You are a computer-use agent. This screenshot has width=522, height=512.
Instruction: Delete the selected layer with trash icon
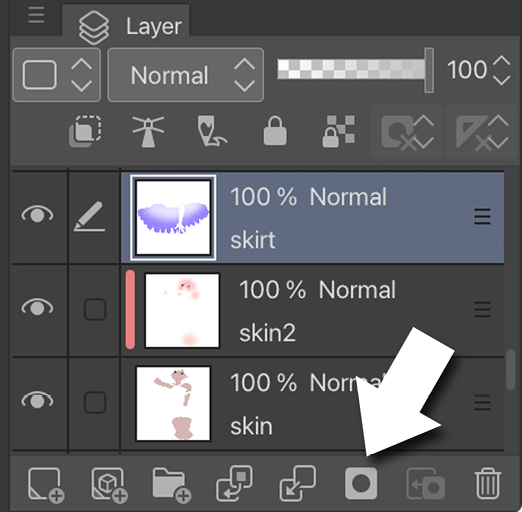pos(488,483)
